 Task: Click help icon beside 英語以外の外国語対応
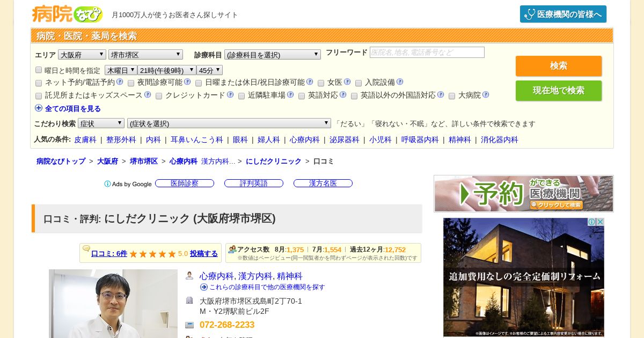point(441,94)
